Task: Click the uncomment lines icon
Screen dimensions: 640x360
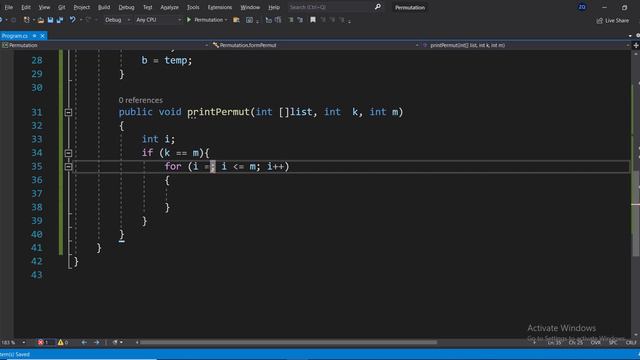Action: click(x=300, y=20)
